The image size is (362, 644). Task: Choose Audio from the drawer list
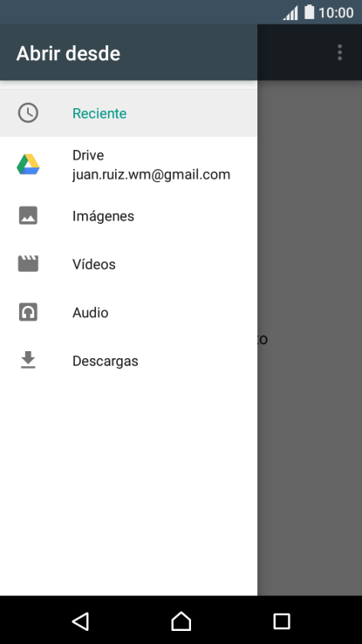[x=128, y=312]
